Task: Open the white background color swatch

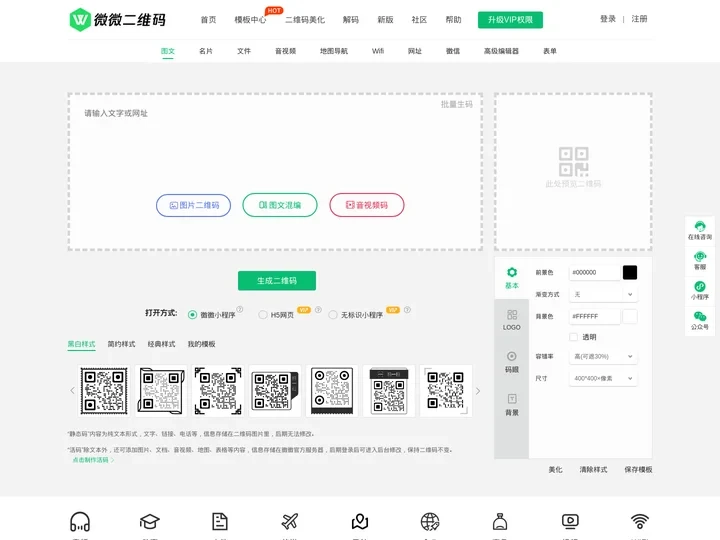Action: pyautogui.click(x=630, y=316)
